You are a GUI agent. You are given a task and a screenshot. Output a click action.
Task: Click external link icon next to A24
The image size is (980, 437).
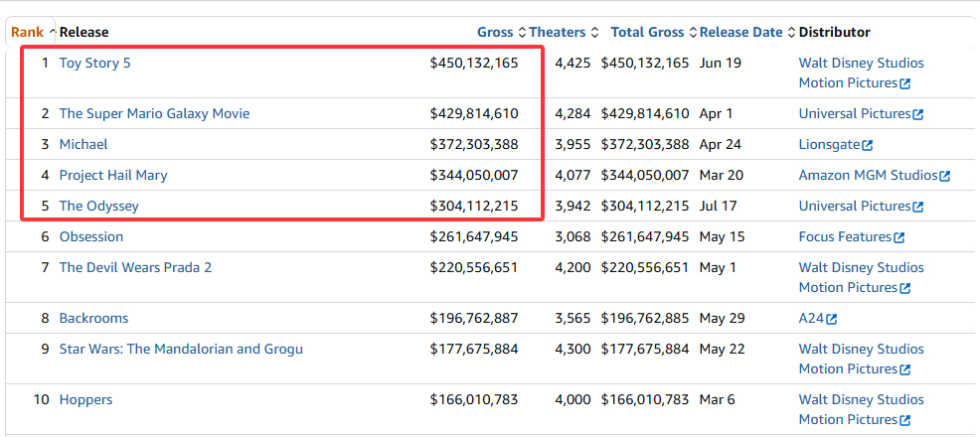click(x=831, y=319)
